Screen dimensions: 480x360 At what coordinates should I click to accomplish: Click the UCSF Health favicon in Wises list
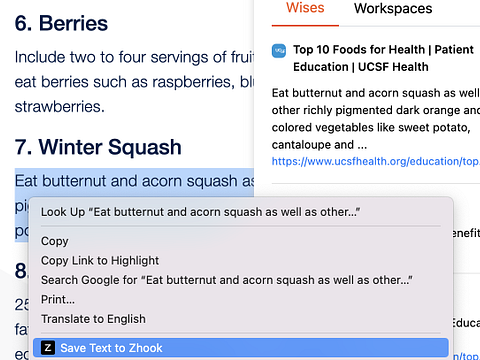(279, 51)
